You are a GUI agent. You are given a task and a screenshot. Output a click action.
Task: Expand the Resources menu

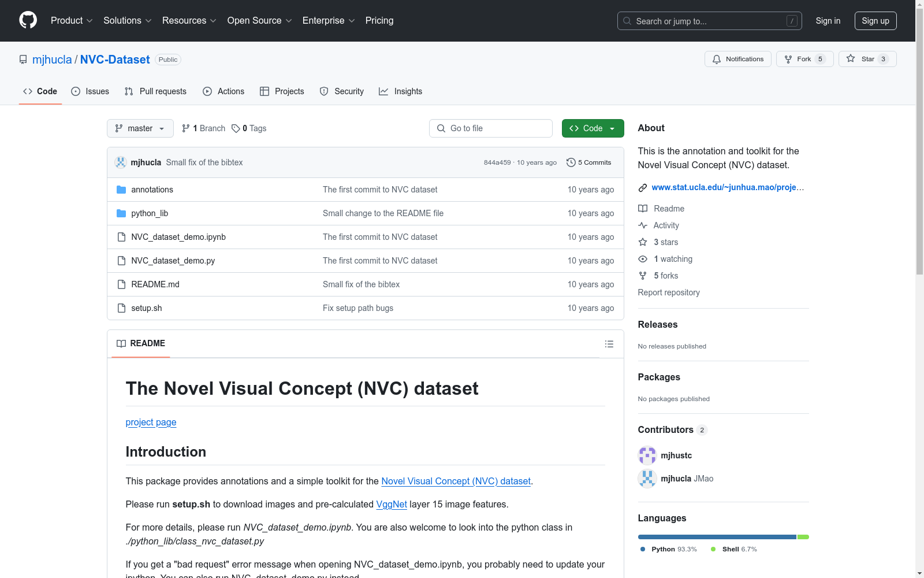[x=189, y=21]
